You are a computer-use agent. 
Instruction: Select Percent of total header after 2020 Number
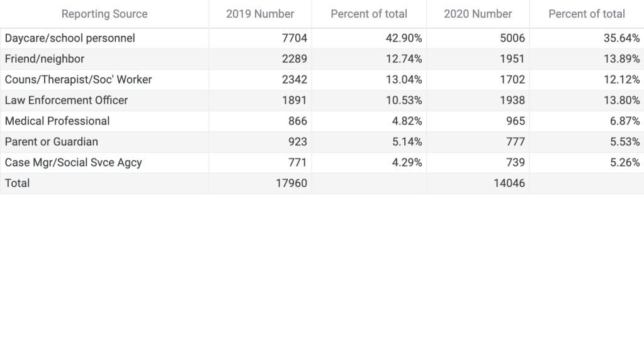point(587,14)
